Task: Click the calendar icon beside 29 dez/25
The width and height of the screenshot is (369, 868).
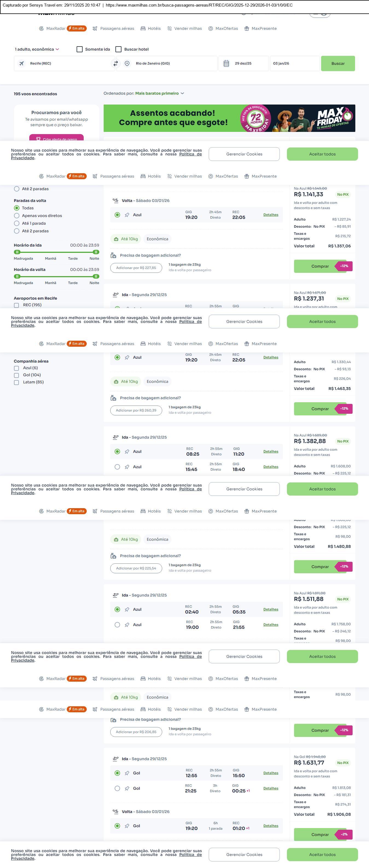Action: [x=226, y=63]
